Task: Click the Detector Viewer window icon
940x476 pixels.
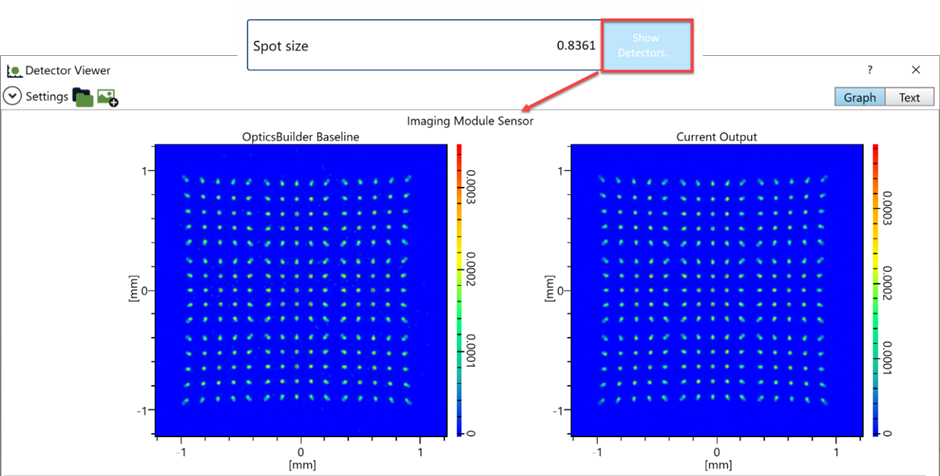Action: coord(14,71)
